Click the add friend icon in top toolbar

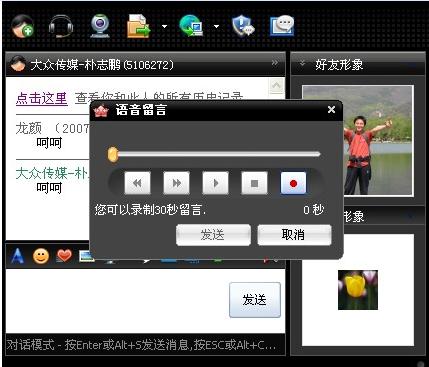(x=22, y=26)
